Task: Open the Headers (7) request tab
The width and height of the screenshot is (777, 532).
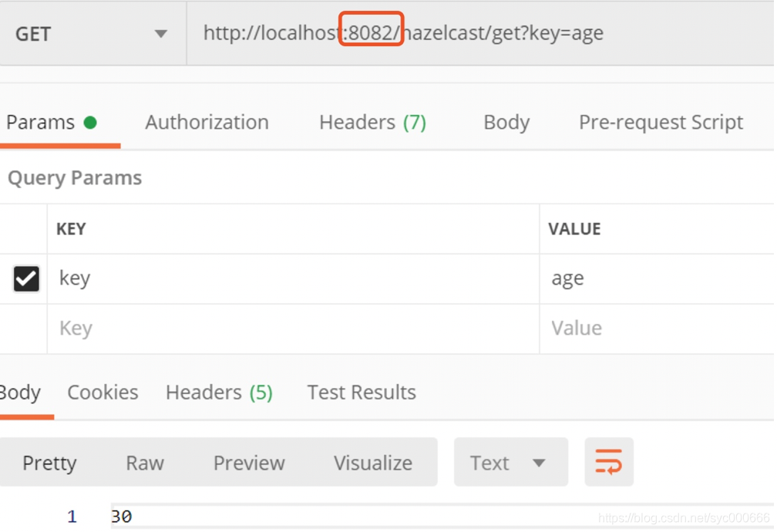Action: pyautogui.click(x=372, y=122)
